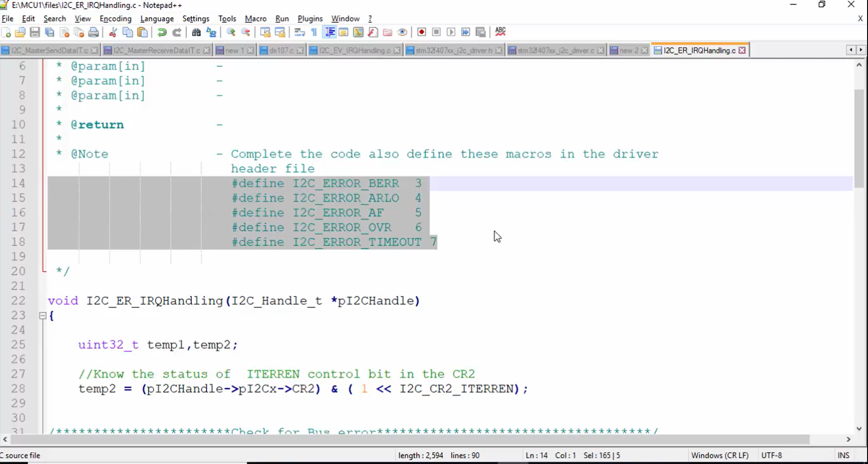
Task: Toggle the monitoring eye icon
Action: tap(402, 32)
